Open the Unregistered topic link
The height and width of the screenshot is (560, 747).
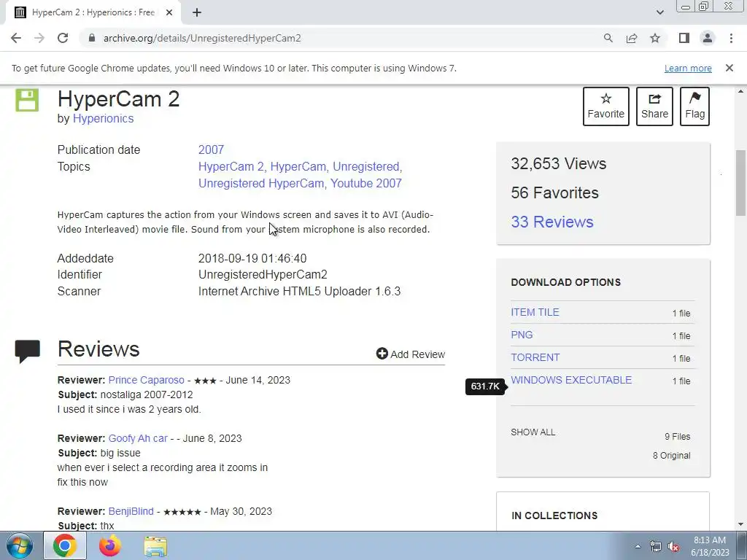point(366,167)
